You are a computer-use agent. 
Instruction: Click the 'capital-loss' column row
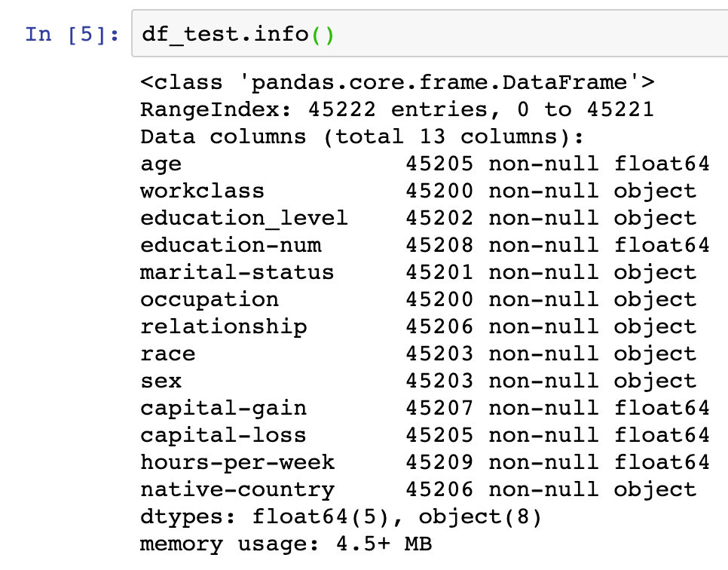click(x=425, y=436)
